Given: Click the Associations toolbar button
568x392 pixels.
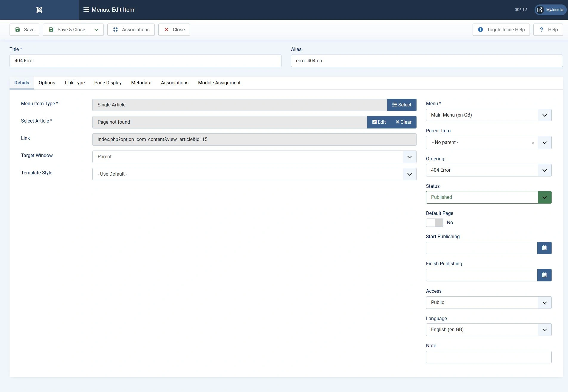Looking at the screenshot, I should [131, 30].
